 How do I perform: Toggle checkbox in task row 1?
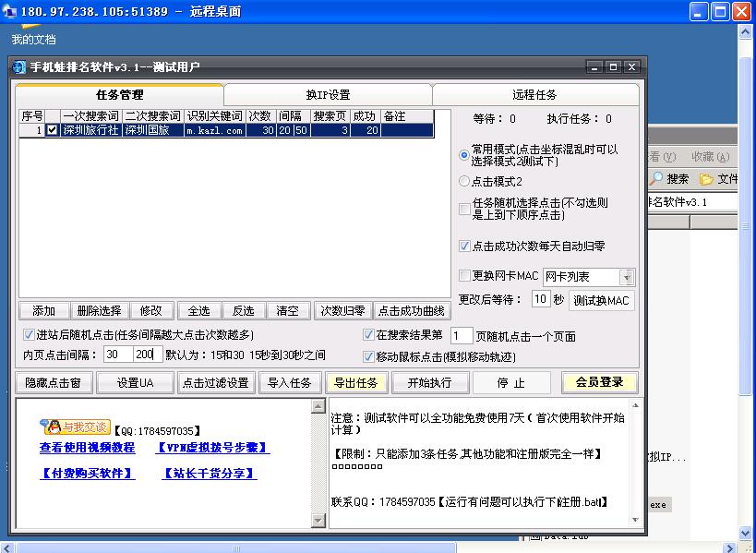coord(53,131)
